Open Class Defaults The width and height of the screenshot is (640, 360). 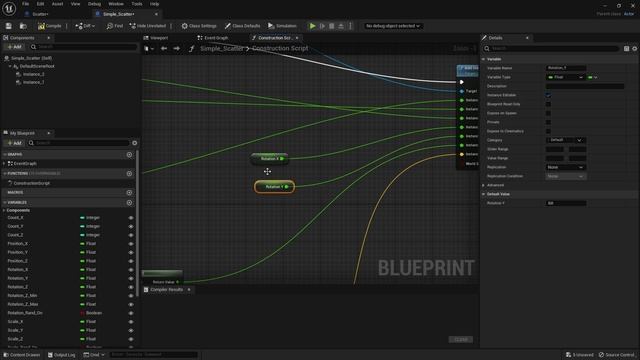[242, 26]
